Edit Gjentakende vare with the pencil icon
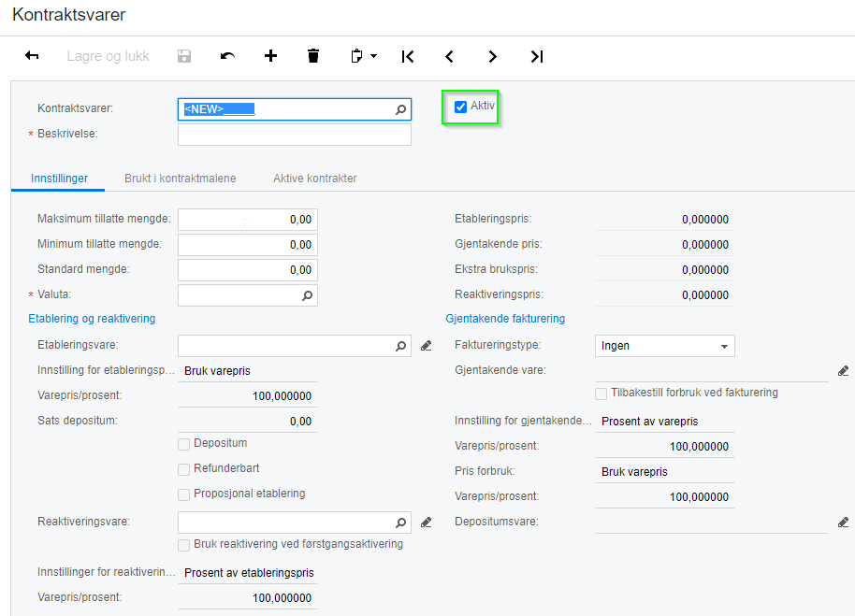 click(x=843, y=371)
